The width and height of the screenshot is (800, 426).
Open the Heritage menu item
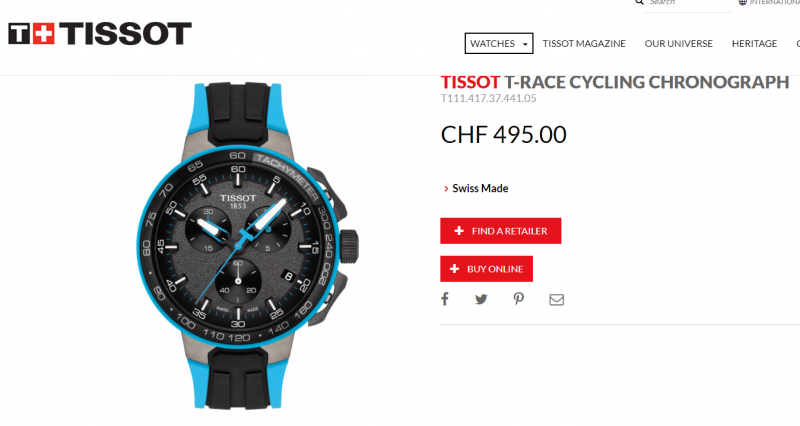pos(754,43)
